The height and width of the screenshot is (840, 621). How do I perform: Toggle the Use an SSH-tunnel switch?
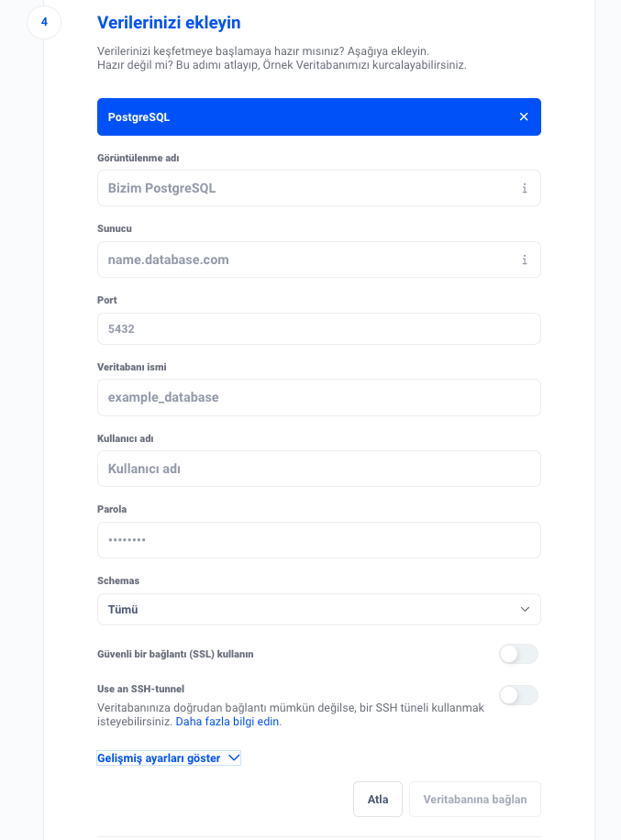[518, 695]
